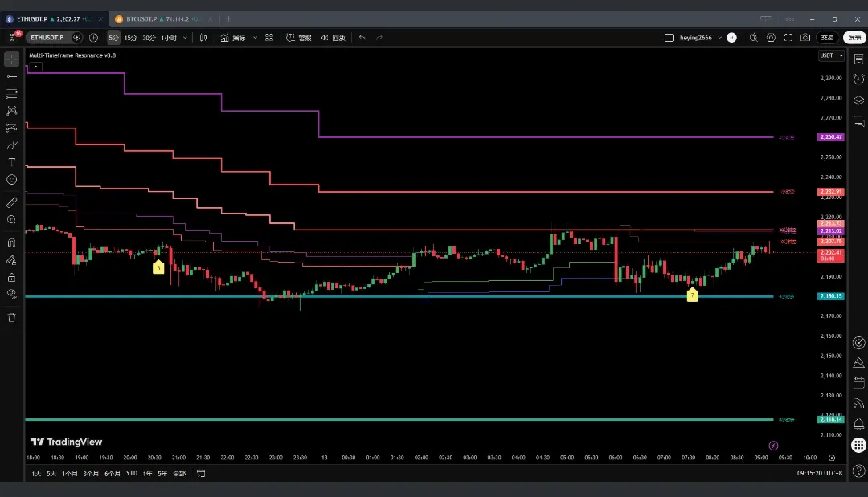
Task: Open the Fibonacci retracement tools
Action: point(11,93)
